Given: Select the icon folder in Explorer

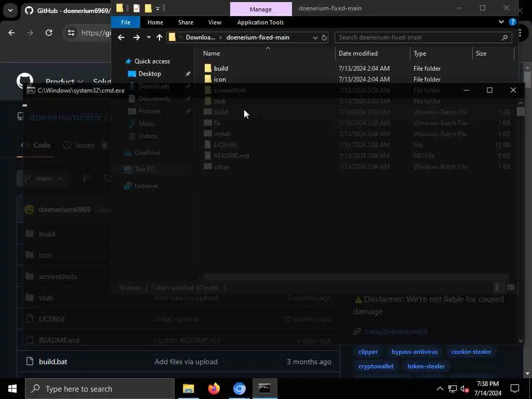Looking at the screenshot, I should tap(220, 79).
